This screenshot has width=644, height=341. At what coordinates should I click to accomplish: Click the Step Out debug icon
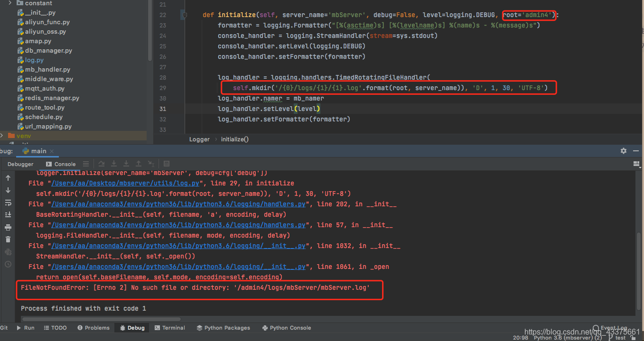pos(139,164)
